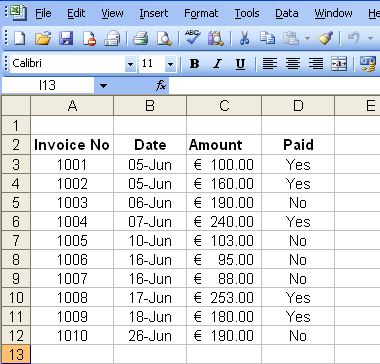
Task: Paste with clipboard icon
Action: pos(291,39)
